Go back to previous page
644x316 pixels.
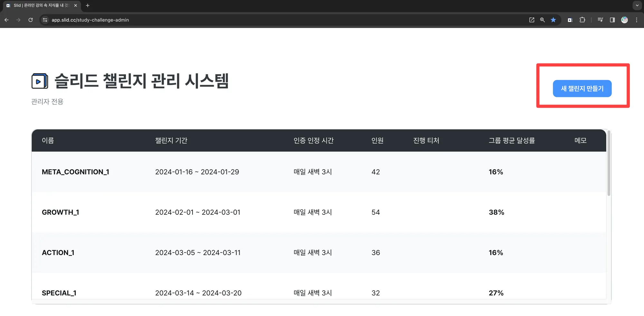click(x=6, y=20)
